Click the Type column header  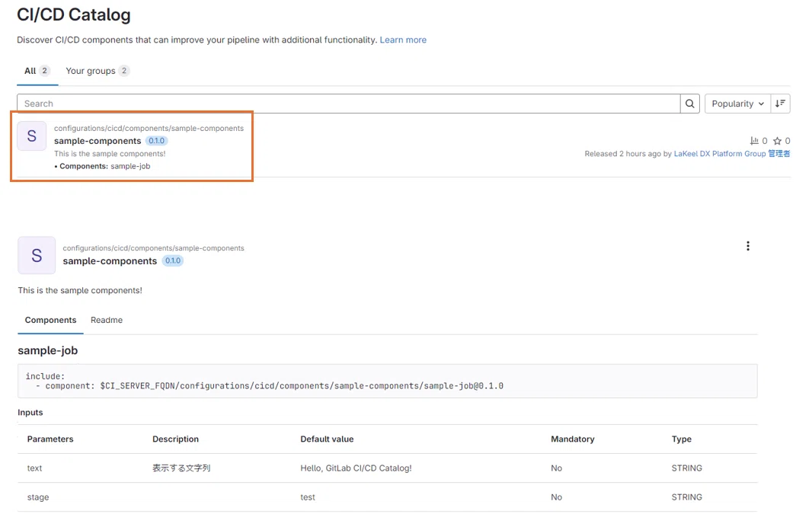click(682, 439)
